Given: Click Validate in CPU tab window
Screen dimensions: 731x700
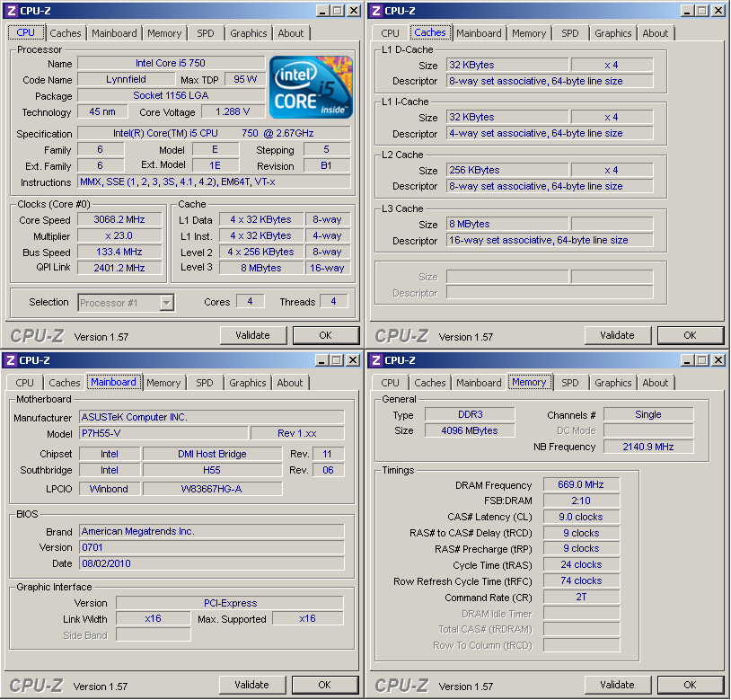Looking at the screenshot, I should pyautogui.click(x=253, y=335).
